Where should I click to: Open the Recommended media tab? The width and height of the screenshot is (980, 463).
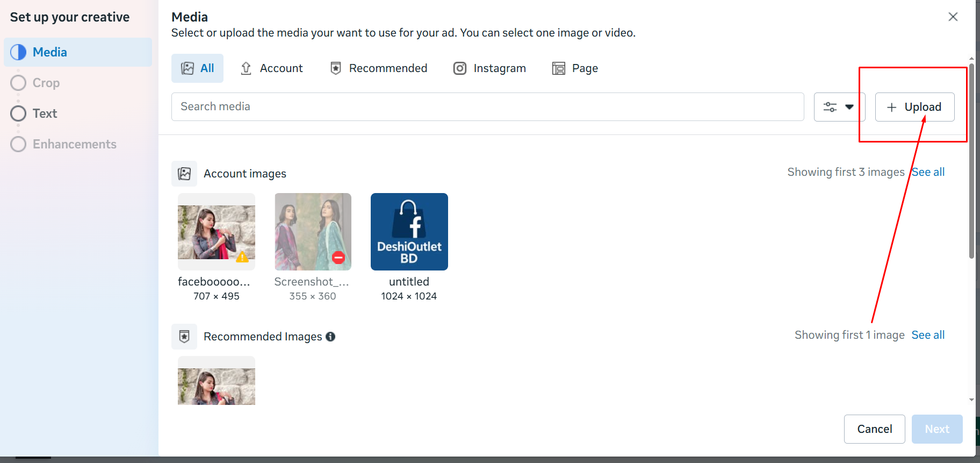pos(378,68)
